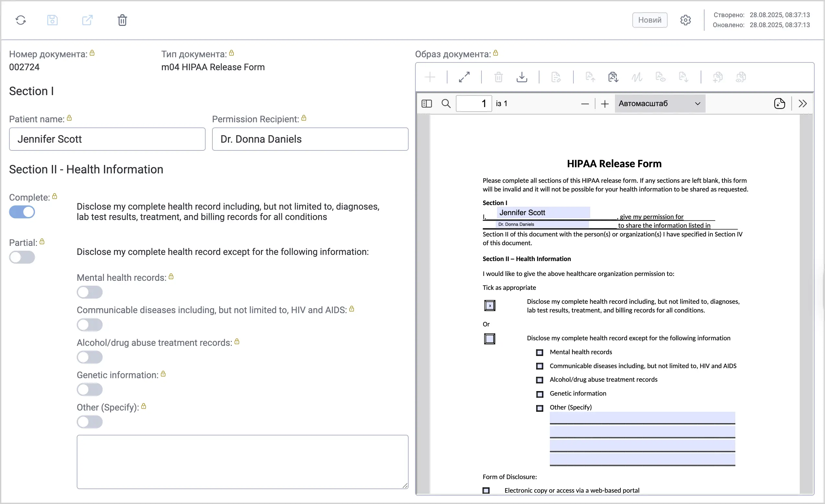This screenshot has width=825, height=504.
Task: Refresh the document with the reload icon
Action: (x=21, y=20)
